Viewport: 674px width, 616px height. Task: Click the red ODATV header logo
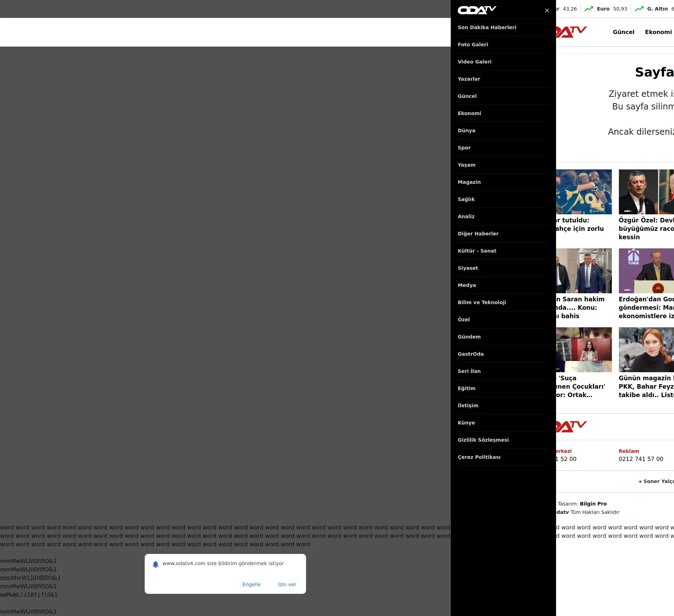click(571, 32)
